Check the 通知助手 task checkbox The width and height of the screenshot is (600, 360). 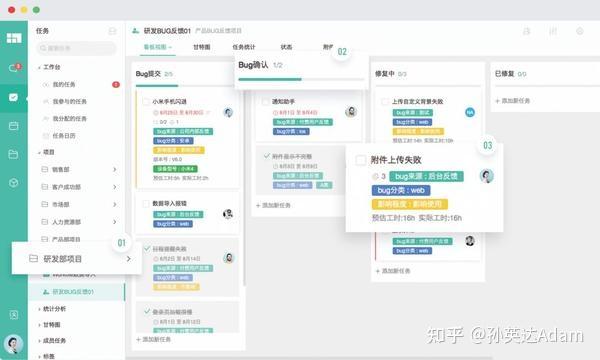265,101
